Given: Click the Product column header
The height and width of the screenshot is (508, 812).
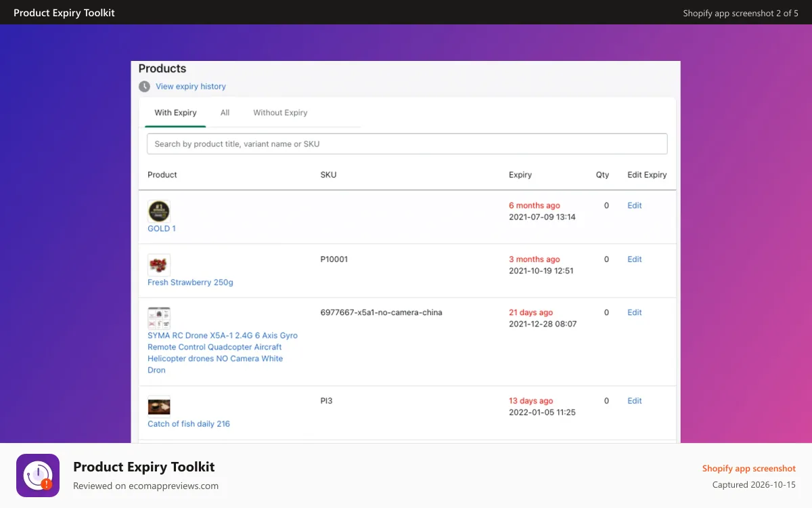Looking at the screenshot, I should tap(162, 175).
